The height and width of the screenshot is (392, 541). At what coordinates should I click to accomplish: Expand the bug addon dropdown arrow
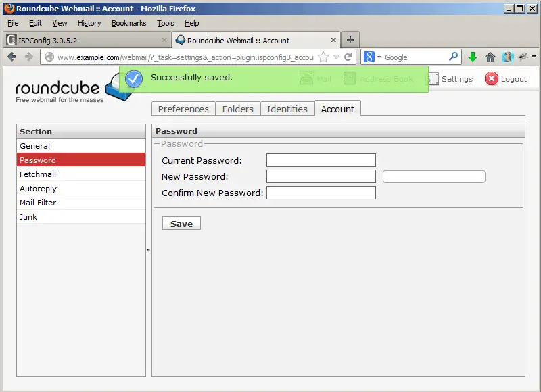tap(534, 57)
